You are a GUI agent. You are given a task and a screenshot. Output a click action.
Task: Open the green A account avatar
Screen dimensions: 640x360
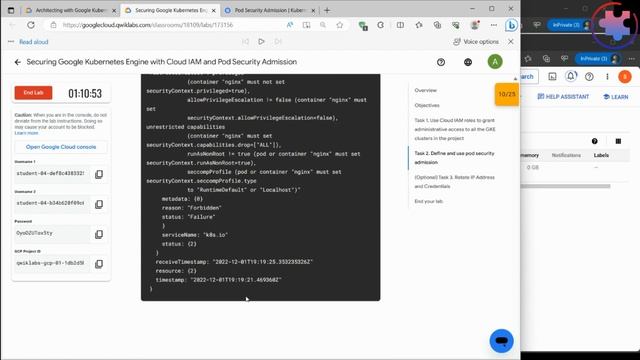495,62
